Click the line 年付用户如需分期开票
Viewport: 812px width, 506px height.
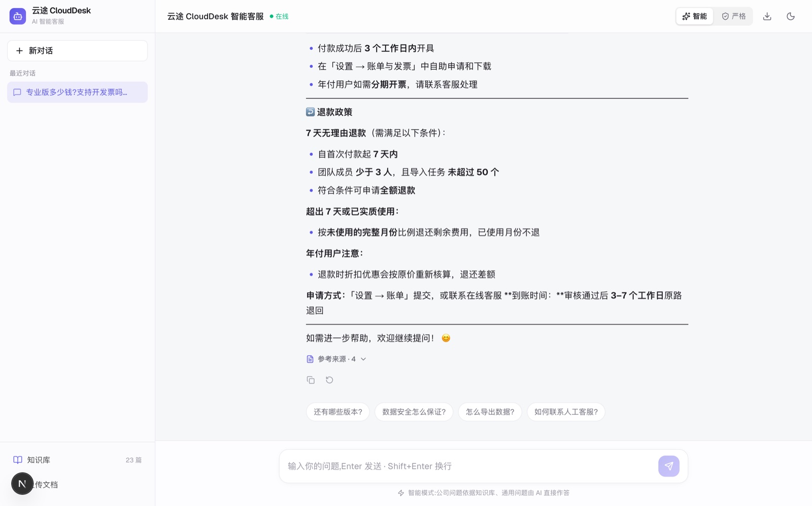click(397, 84)
